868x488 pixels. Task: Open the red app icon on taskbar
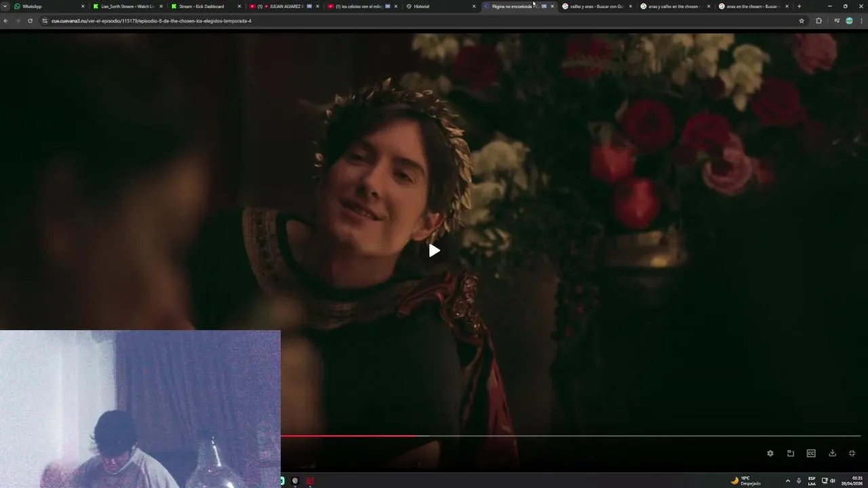(311, 481)
